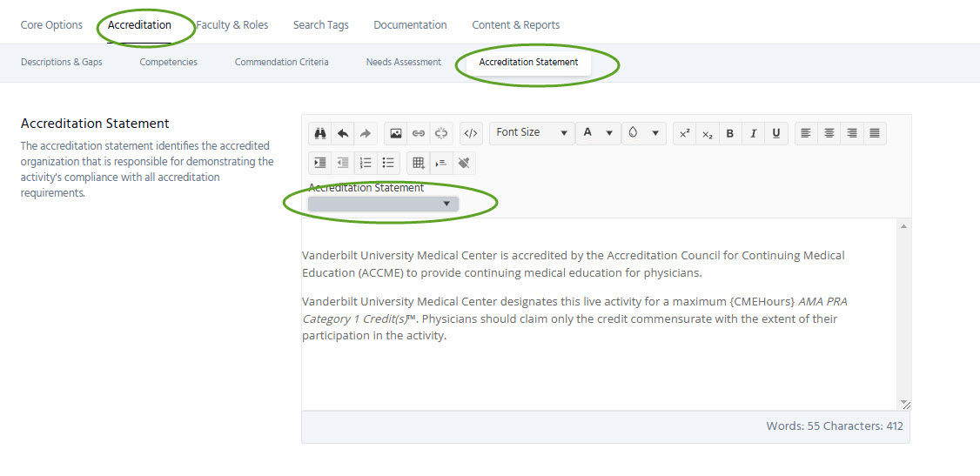This screenshot has height=476, width=980.
Task: Insert a numbered list
Action: coord(366,163)
